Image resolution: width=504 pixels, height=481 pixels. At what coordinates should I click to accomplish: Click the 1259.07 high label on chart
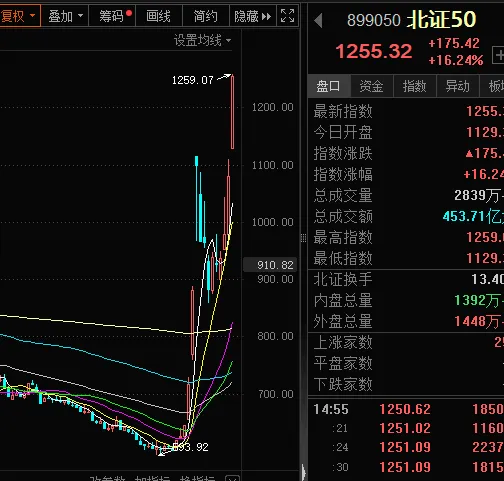(x=193, y=80)
